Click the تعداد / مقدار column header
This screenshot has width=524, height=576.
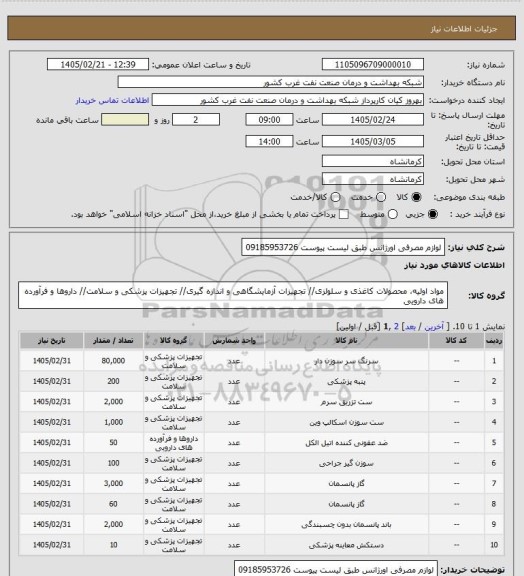(113, 341)
